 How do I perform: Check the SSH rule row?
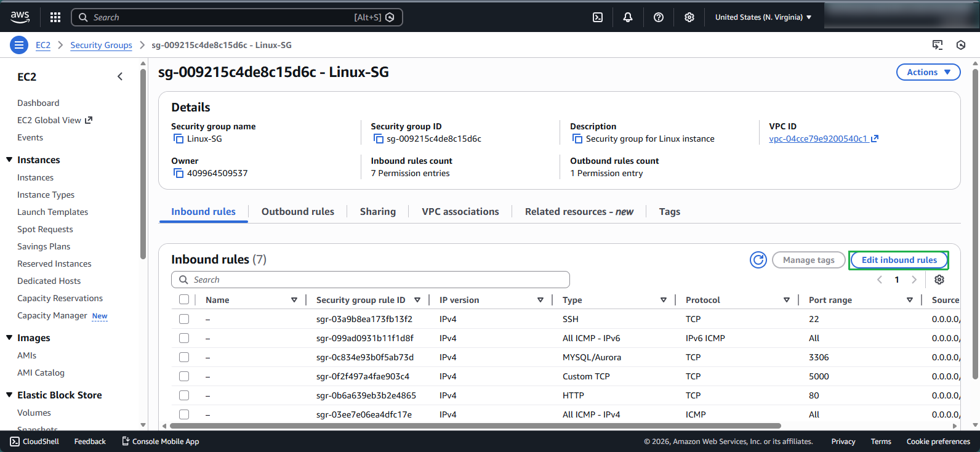tap(184, 319)
